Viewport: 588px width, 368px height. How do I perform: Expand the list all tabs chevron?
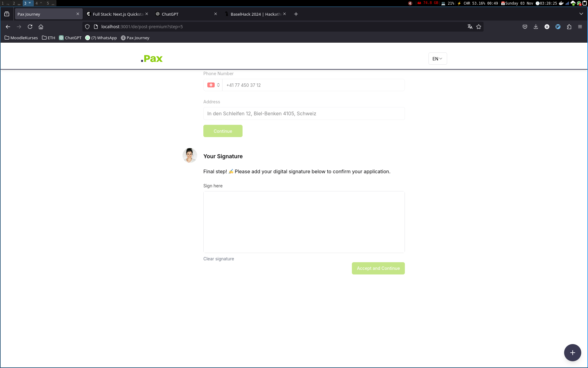coord(581,14)
